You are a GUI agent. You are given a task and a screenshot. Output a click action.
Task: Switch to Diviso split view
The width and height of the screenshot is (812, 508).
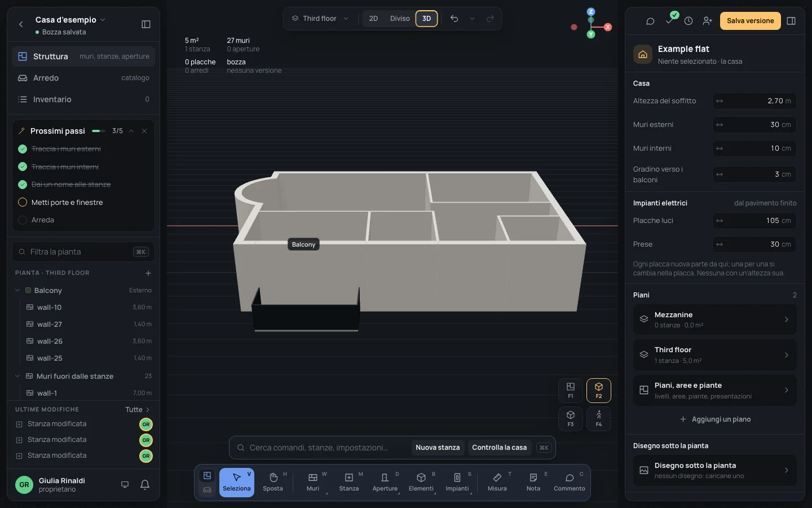tap(400, 19)
